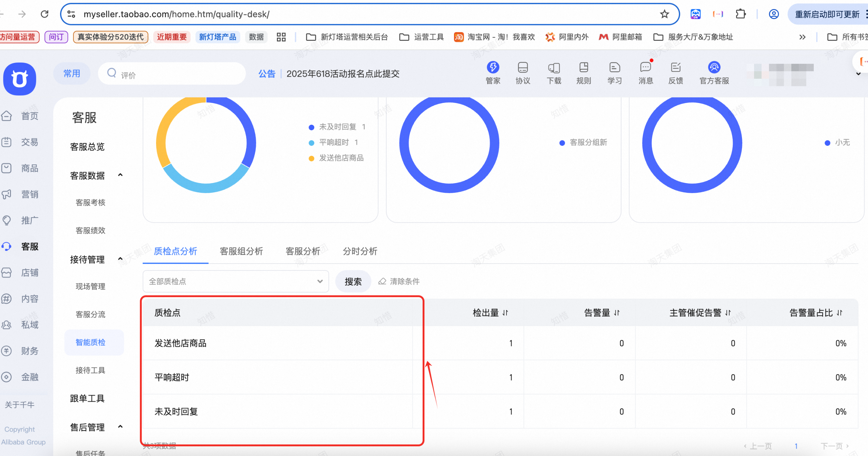Toggle 未及时回复 legend blue dot
Image resolution: width=868 pixels, height=456 pixels.
[311, 127]
